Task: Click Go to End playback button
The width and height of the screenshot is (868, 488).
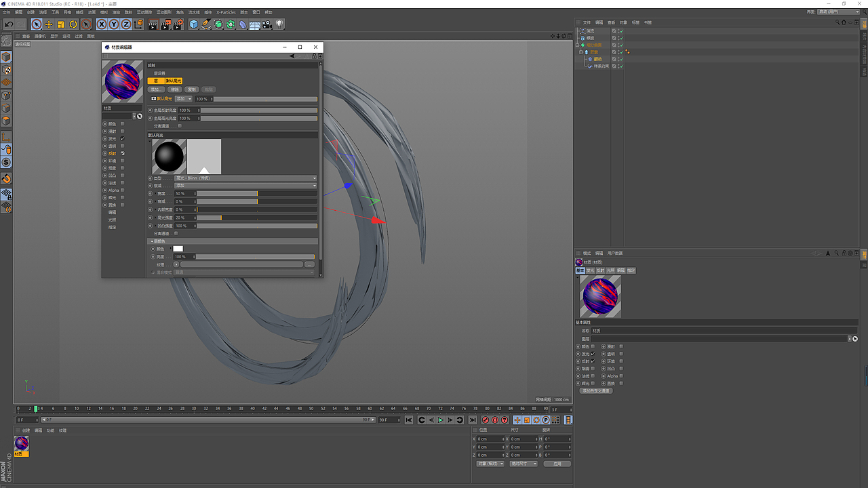Action: tap(473, 420)
